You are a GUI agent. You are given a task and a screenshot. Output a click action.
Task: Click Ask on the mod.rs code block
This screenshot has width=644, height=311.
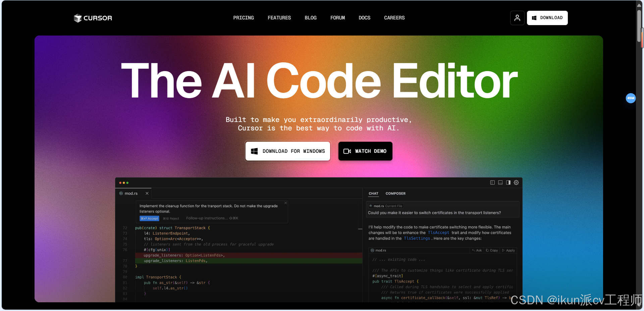tap(477, 250)
